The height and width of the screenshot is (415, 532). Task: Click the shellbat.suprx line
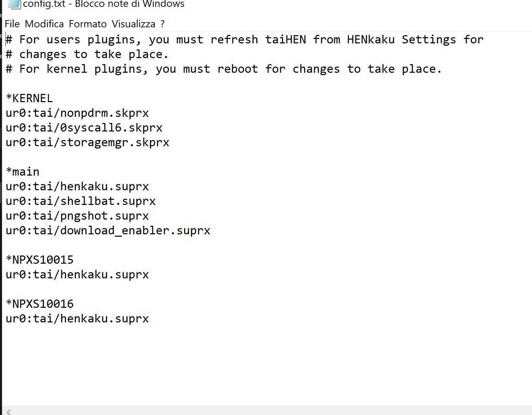point(81,201)
